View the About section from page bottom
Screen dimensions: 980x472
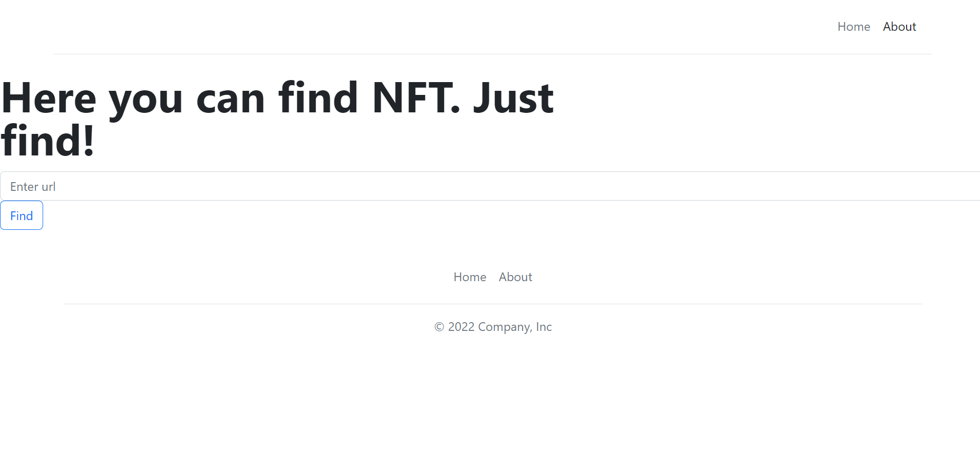tap(515, 277)
